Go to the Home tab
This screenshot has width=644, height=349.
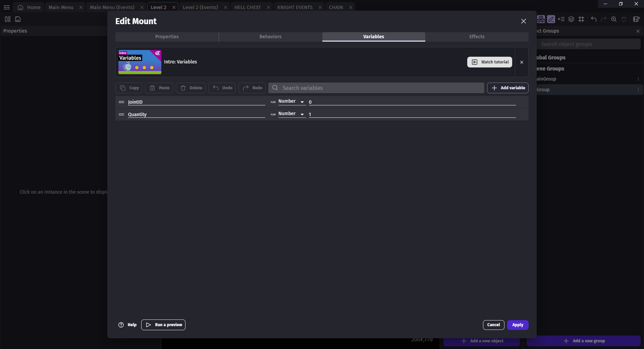[29, 7]
